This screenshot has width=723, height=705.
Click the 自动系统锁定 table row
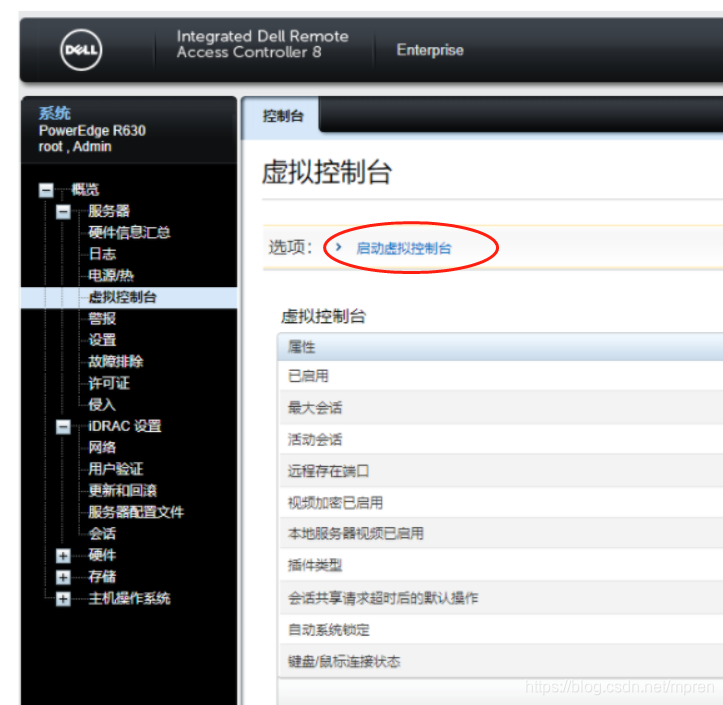(501, 630)
